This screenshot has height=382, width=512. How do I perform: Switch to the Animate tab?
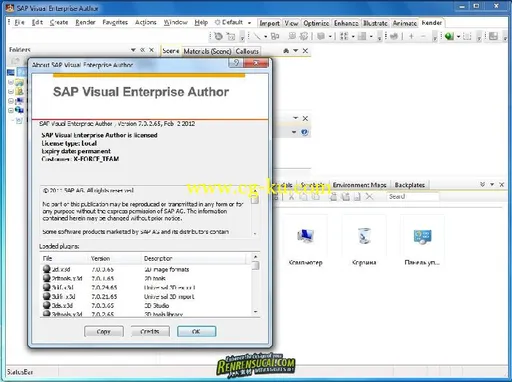pyautogui.click(x=405, y=23)
